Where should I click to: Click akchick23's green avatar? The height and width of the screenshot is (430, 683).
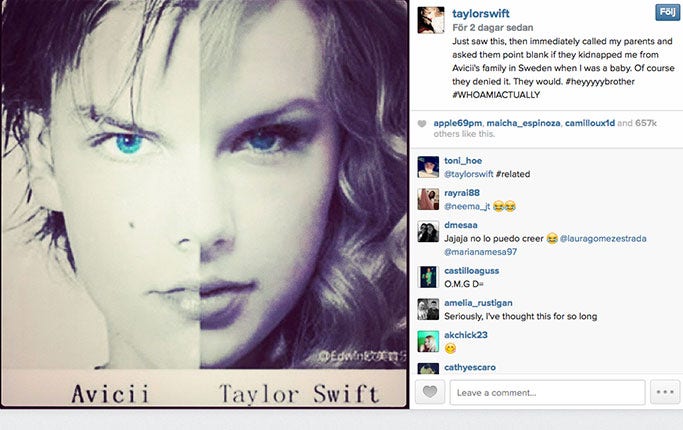point(428,341)
